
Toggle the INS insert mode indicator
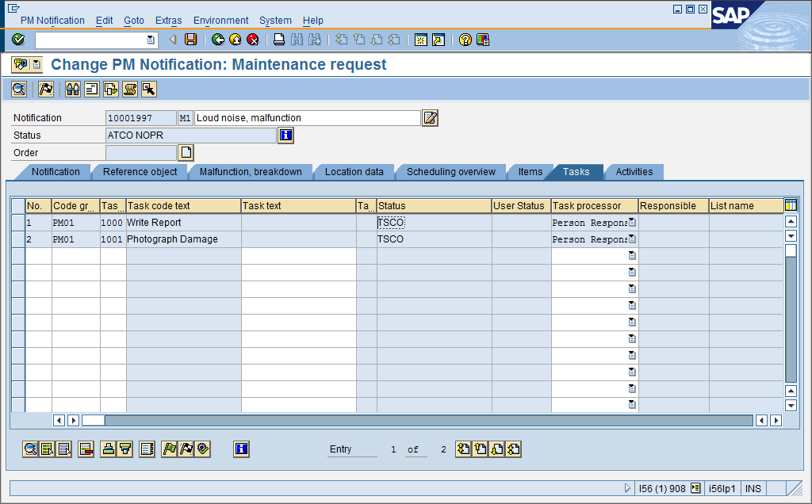[x=753, y=488]
